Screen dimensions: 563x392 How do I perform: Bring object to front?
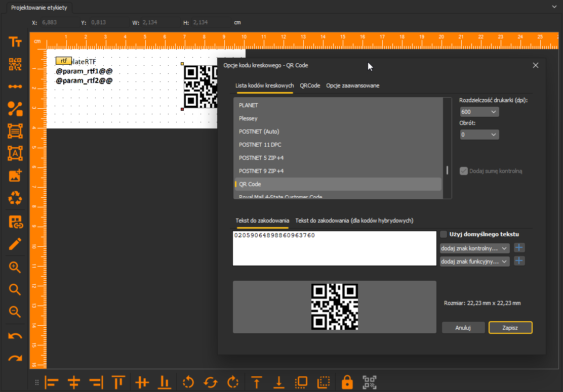coord(256,382)
